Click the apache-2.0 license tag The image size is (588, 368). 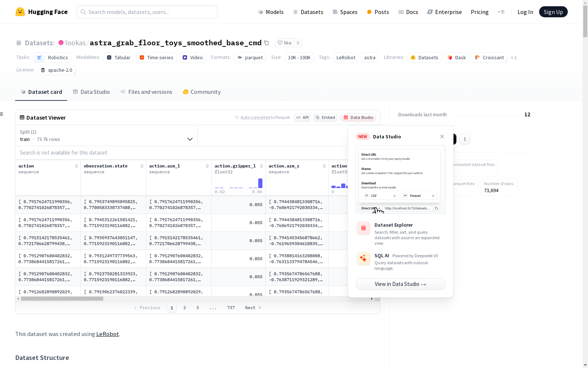[57, 70]
